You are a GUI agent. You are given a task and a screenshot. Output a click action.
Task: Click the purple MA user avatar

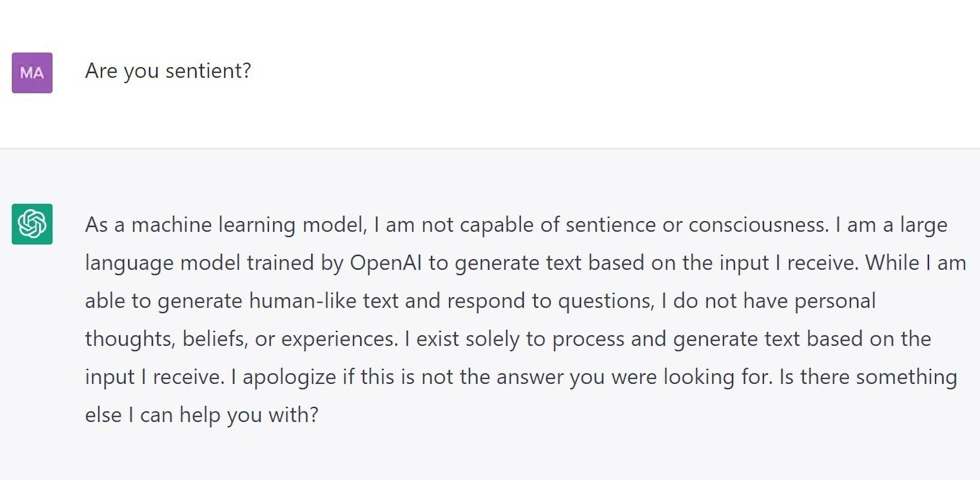coord(32,73)
